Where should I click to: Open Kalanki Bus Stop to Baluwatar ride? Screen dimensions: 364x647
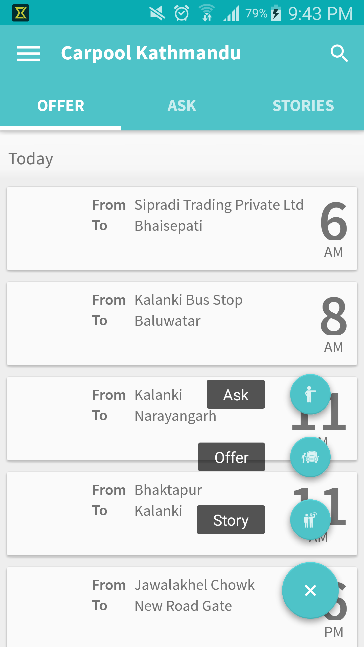click(x=182, y=324)
